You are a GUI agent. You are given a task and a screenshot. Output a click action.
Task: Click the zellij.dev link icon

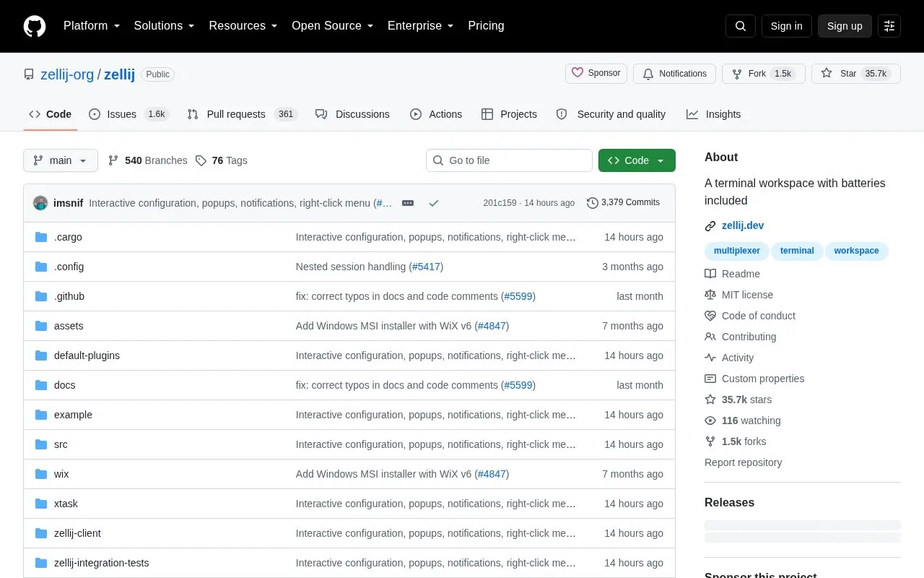[x=710, y=226]
